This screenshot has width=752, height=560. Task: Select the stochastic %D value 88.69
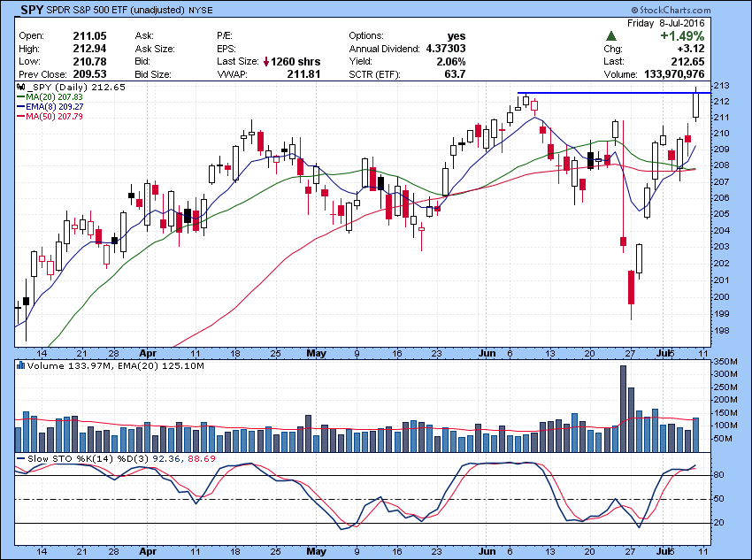[202, 459]
